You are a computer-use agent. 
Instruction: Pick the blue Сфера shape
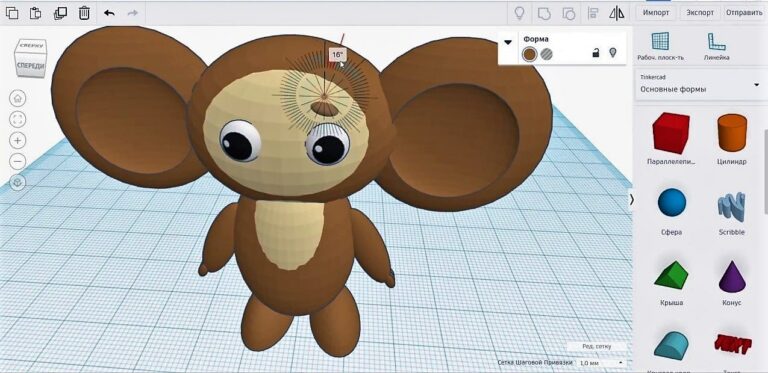[x=672, y=203]
